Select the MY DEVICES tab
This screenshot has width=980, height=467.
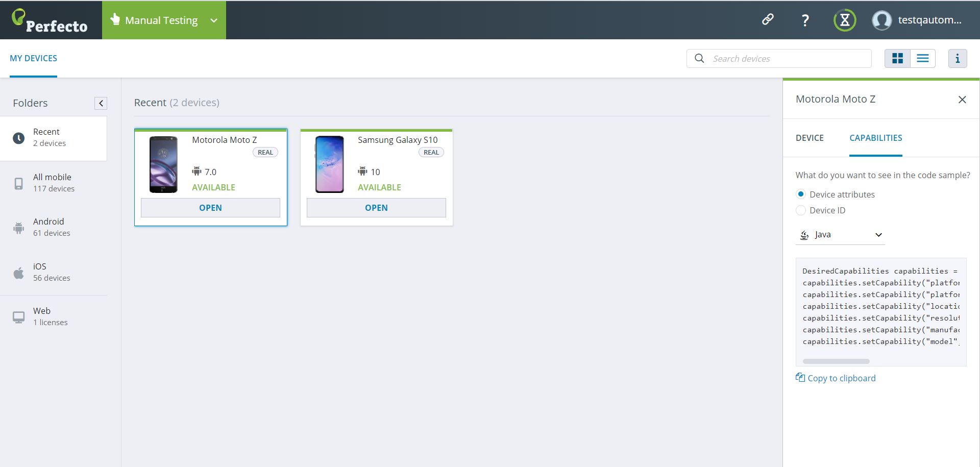pyautogui.click(x=34, y=58)
